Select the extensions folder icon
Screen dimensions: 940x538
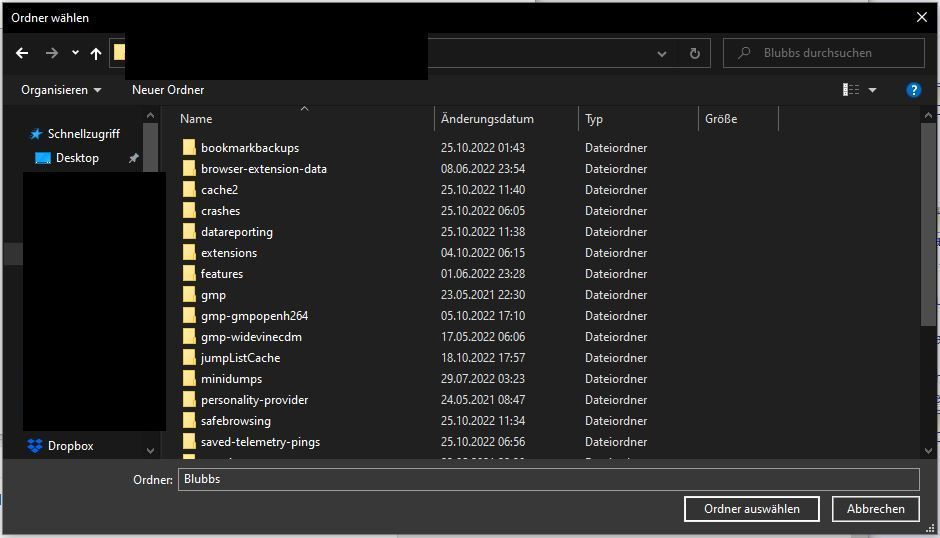pos(189,253)
